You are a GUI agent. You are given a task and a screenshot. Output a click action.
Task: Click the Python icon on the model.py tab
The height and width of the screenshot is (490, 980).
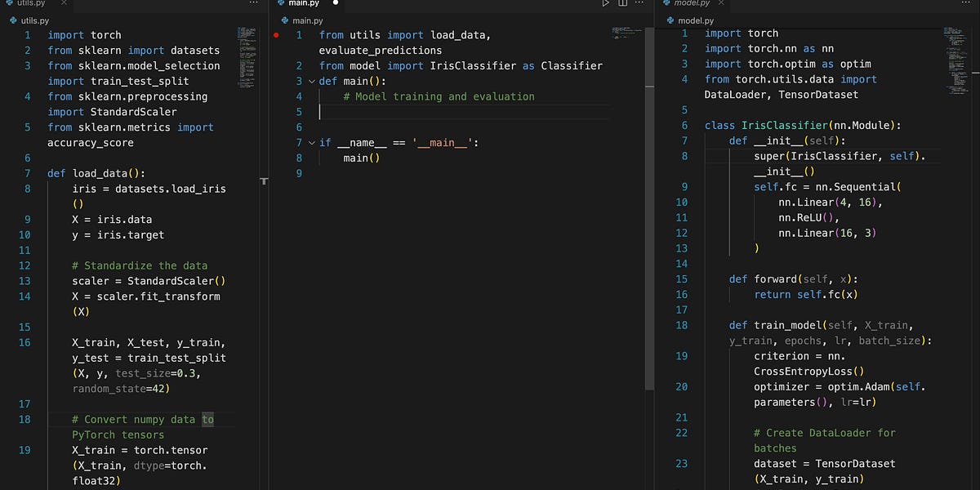click(x=666, y=4)
